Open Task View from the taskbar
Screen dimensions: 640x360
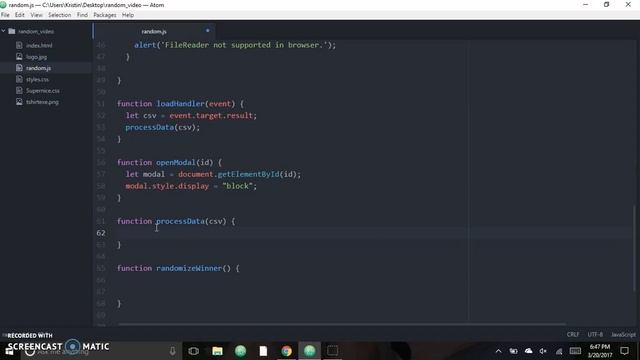[194, 351]
